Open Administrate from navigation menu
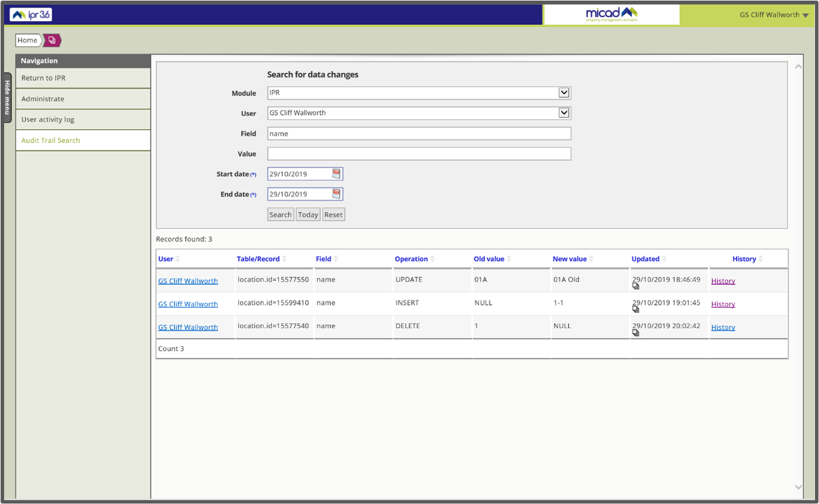The width and height of the screenshot is (819, 504). click(43, 99)
